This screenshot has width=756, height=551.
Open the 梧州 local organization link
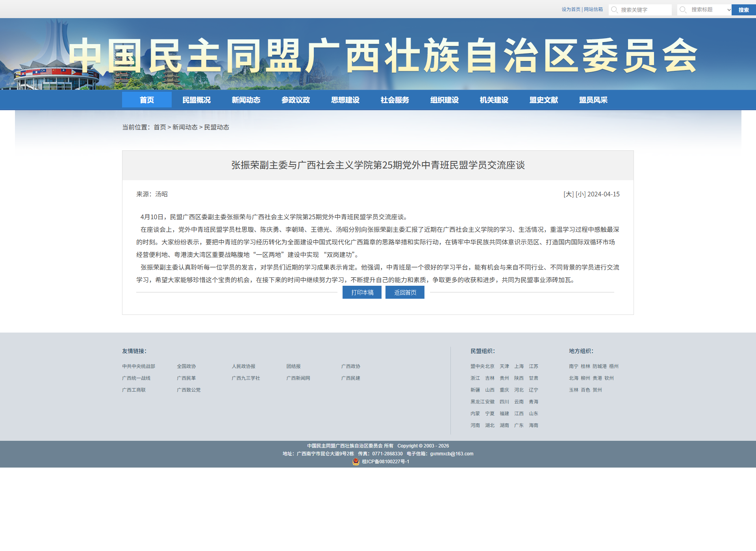(614, 366)
